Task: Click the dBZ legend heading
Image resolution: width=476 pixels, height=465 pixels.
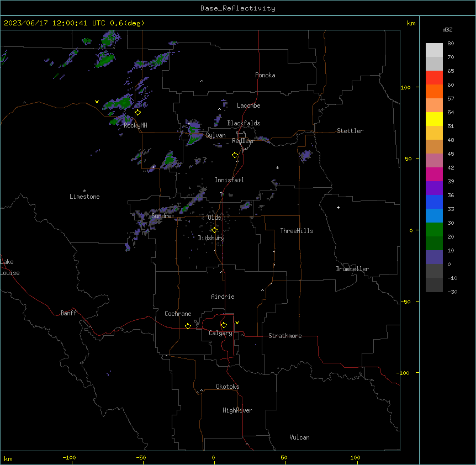Action: coord(447,30)
